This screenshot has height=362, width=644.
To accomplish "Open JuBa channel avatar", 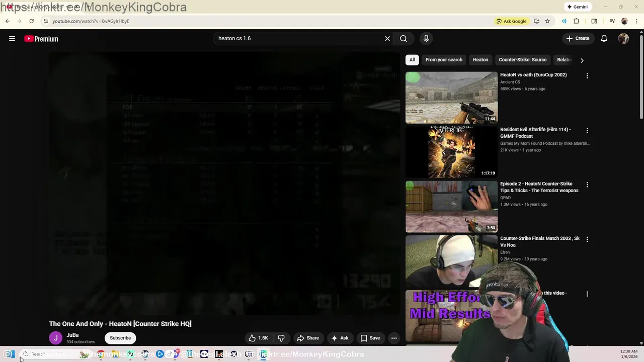I will tap(56, 338).
